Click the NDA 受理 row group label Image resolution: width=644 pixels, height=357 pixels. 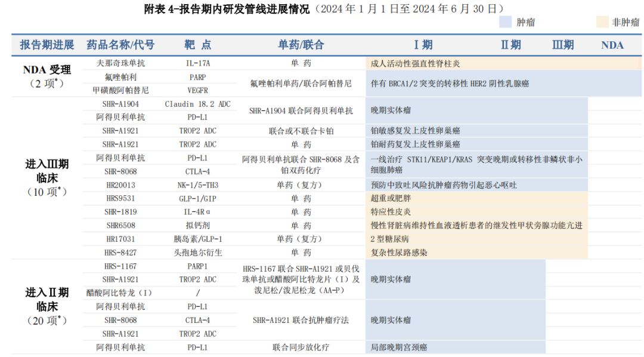47,70
